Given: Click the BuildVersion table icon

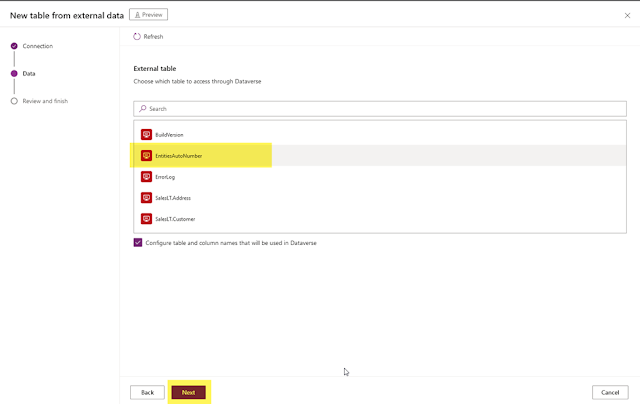Looking at the screenshot, I should pyautogui.click(x=146, y=134).
